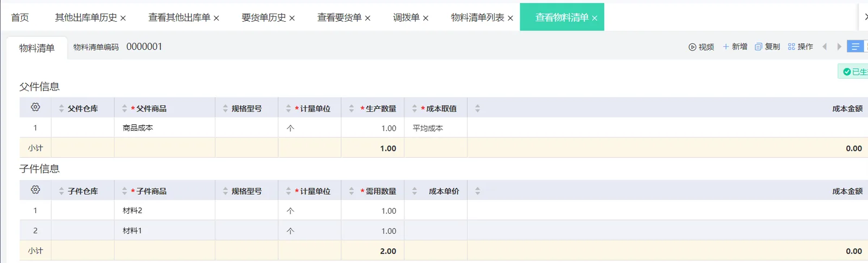Select the 物料清单 sub-tab
The width and height of the screenshot is (868, 263).
[x=37, y=48]
